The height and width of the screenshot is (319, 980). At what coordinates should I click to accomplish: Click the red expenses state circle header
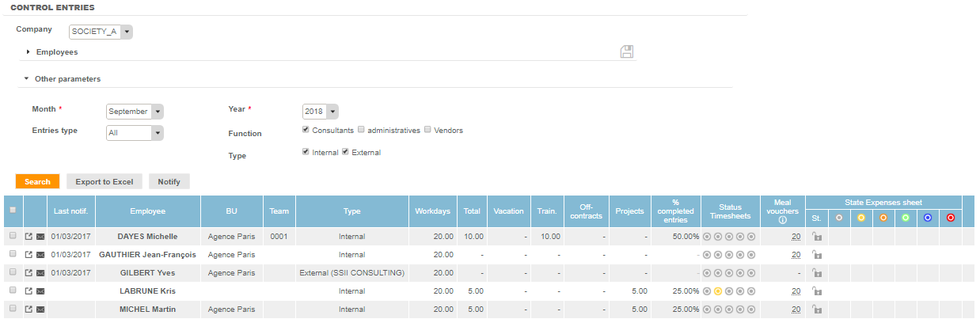click(x=950, y=218)
